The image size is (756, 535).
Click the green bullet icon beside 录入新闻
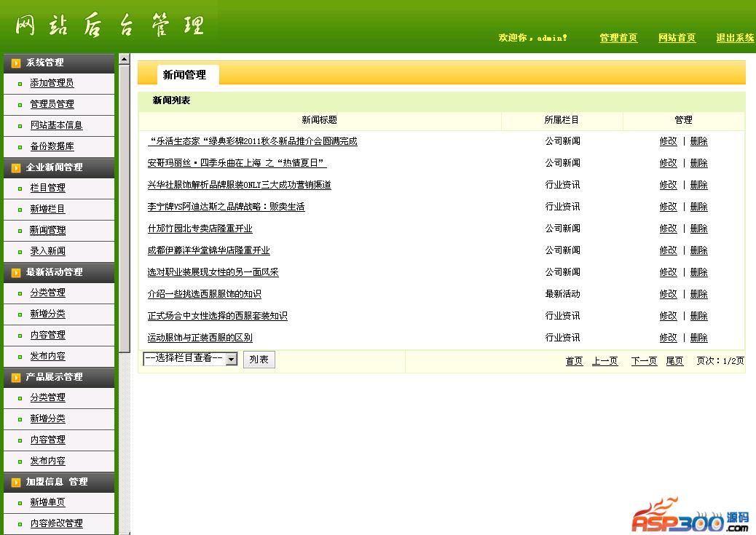20,252
